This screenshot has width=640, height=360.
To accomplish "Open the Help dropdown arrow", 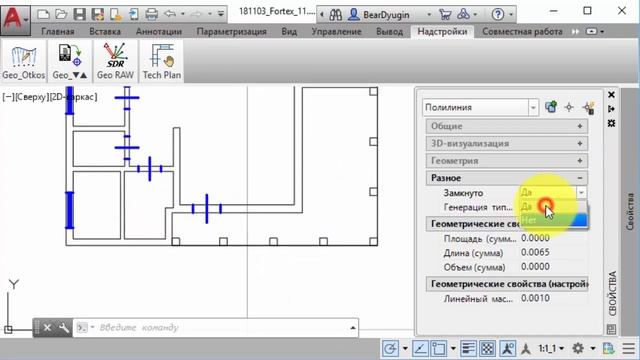I will coord(511,15).
